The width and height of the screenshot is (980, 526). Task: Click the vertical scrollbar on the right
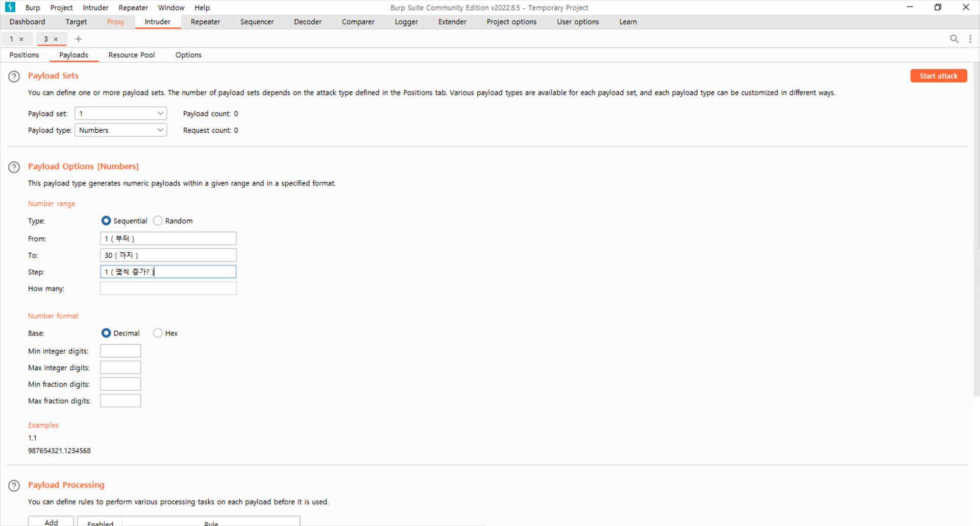point(976,230)
